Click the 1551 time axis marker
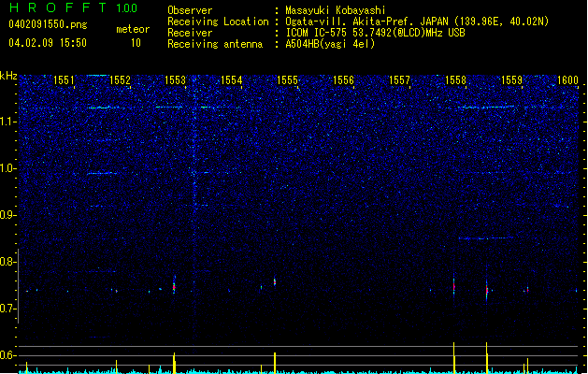588x374 pixels. 64,80
